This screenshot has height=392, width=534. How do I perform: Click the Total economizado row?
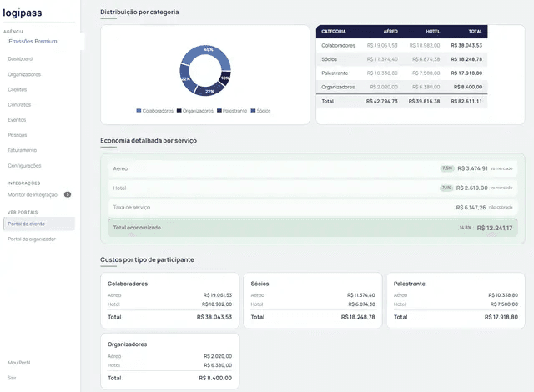click(313, 228)
